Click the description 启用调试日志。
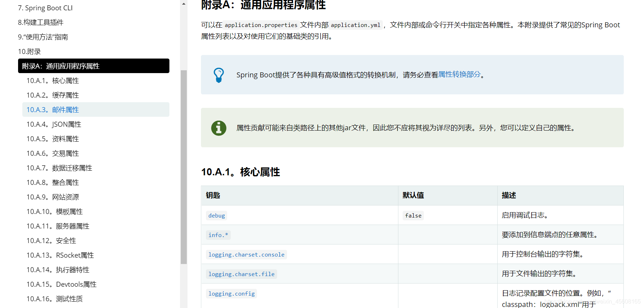This screenshot has height=308, width=644. (x=526, y=215)
